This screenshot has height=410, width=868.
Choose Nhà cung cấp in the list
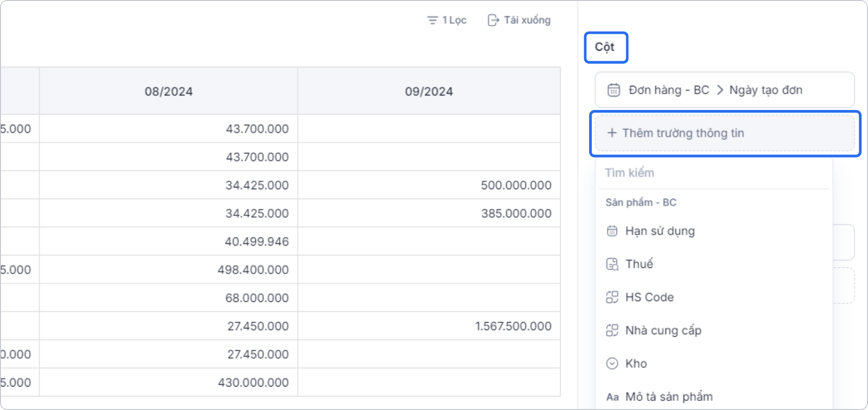point(714,330)
